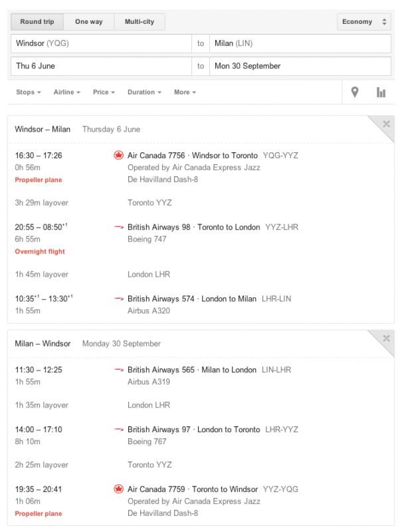The width and height of the screenshot is (402, 532).
Task: Open the Duration filter menu
Action: click(x=144, y=92)
